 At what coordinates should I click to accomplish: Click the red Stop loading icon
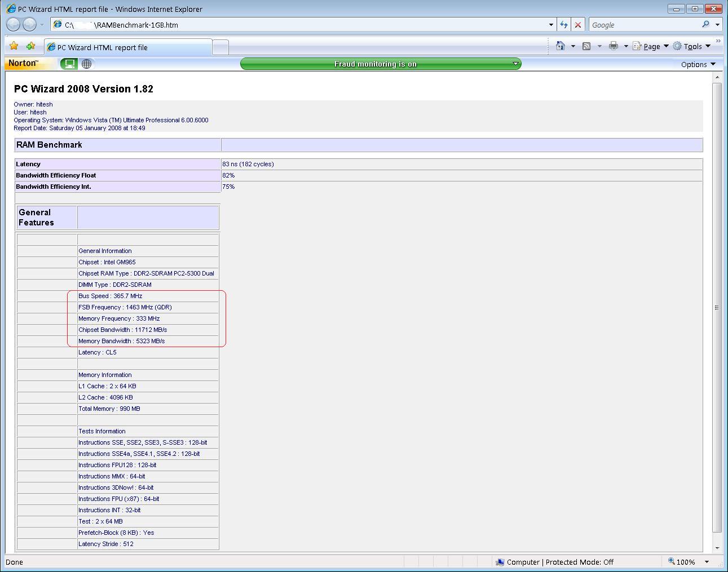click(578, 25)
